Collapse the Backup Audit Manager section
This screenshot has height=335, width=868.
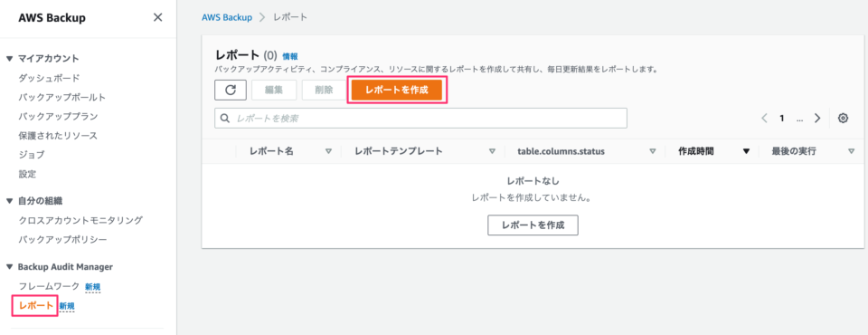[x=9, y=267]
